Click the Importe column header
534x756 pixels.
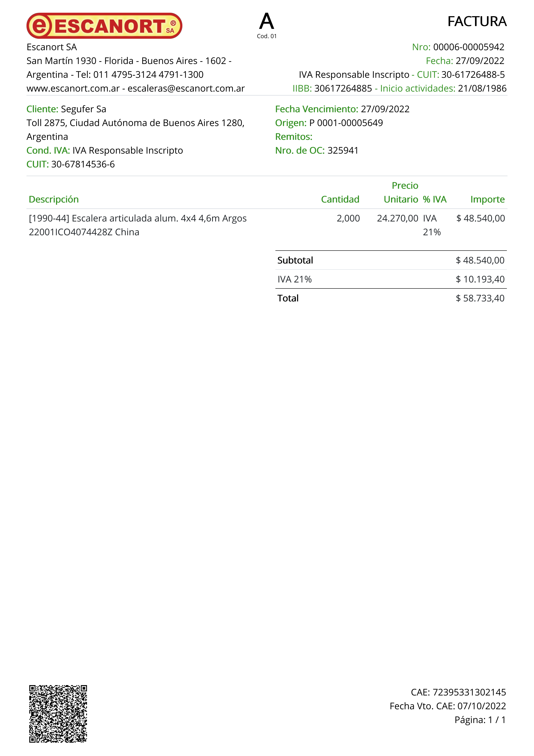click(x=487, y=199)
